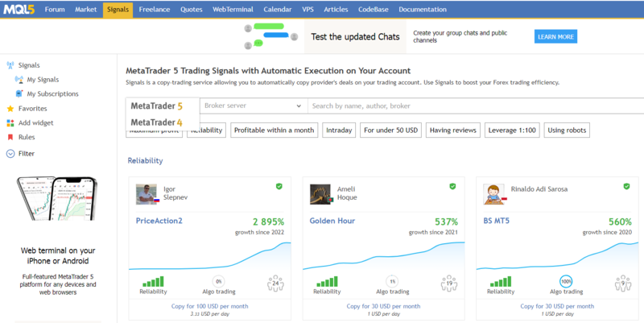The image size is (644, 323).
Task: Open Documentation from the top menu
Action: (423, 10)
